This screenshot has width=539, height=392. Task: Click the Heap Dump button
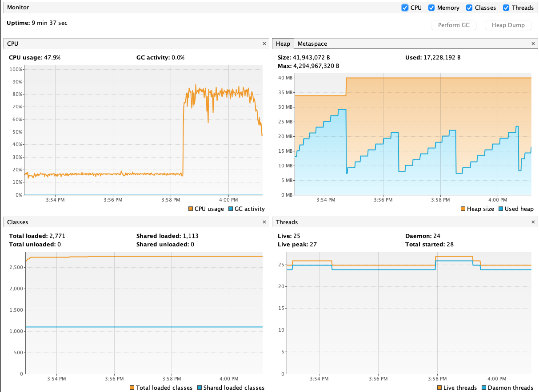click(x=508, y=25)
